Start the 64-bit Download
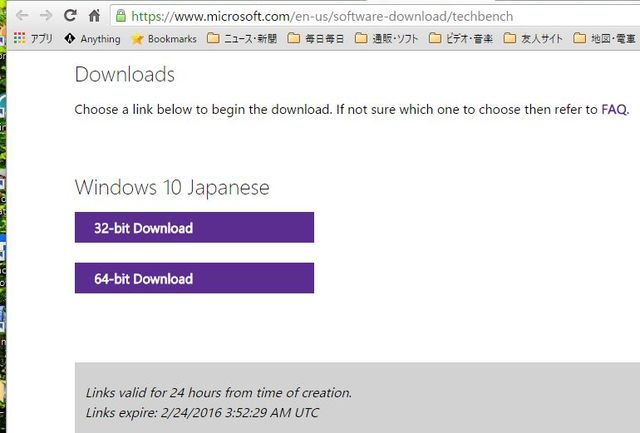Viewport: 640px width, 433px height. point(194,278)
